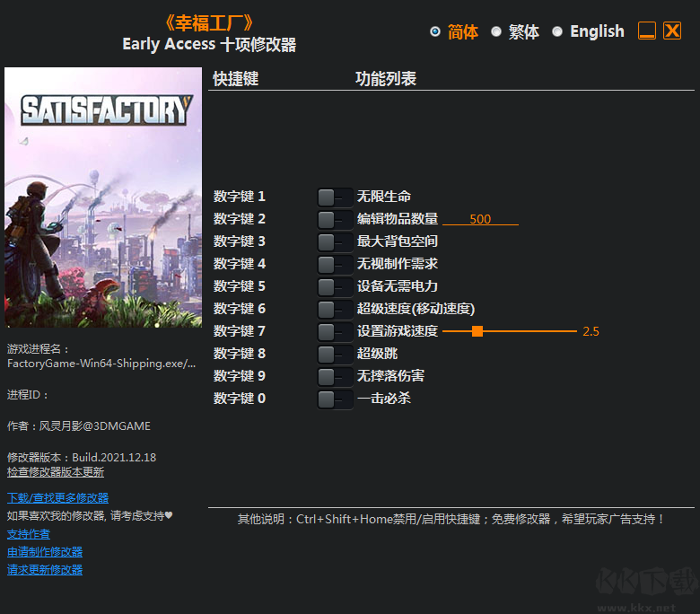Toggle 无视制作需求 switch
Image resolution: width=700 pixels, height=614 pixels.
(335, 264)
